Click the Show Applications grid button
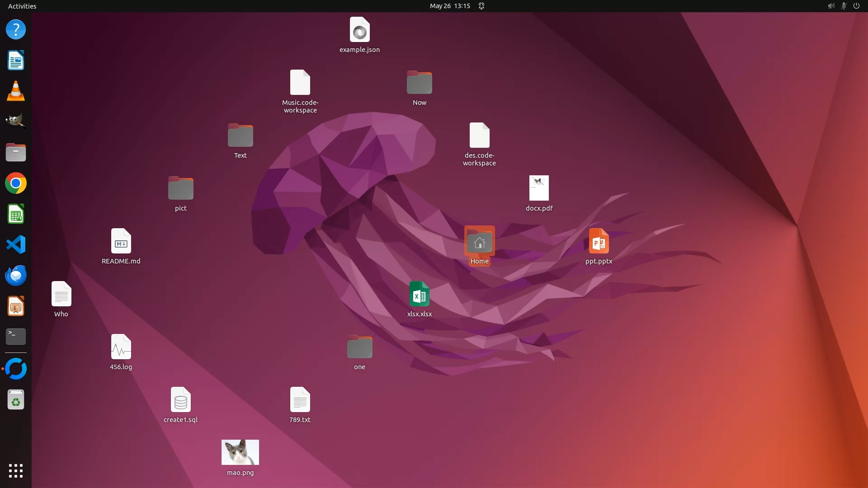The width and height of the screenshot is (868, 488). tap(16, 471)
